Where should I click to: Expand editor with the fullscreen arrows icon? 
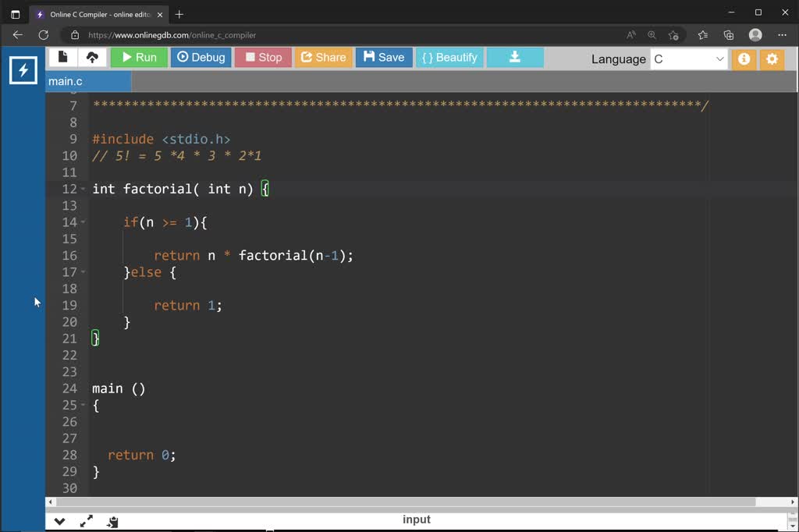(87, 520)
